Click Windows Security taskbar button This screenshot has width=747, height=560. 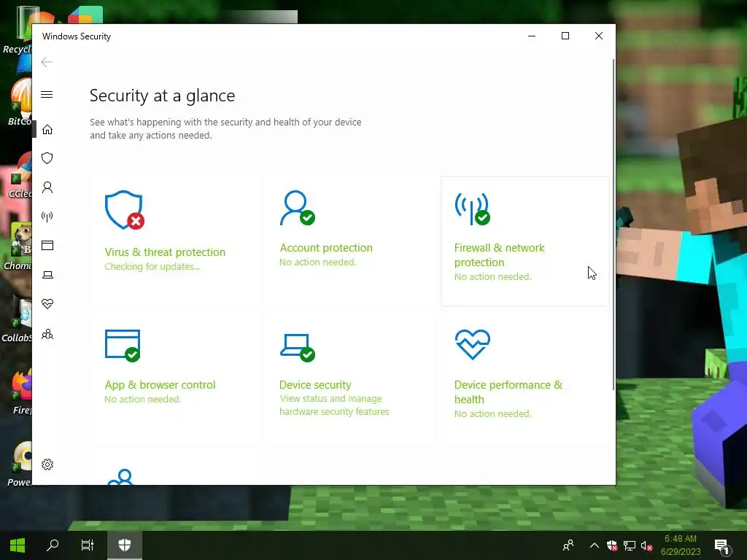[124, 545]
